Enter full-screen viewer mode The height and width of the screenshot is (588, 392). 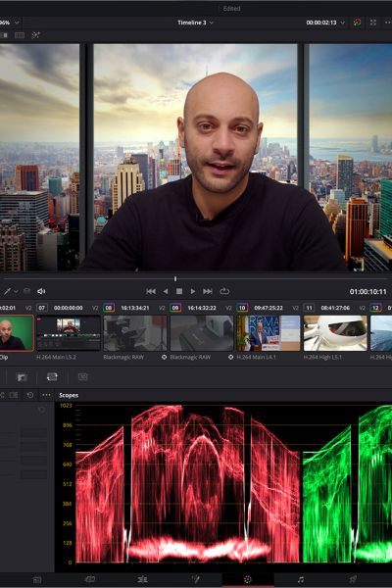(373, 23)
